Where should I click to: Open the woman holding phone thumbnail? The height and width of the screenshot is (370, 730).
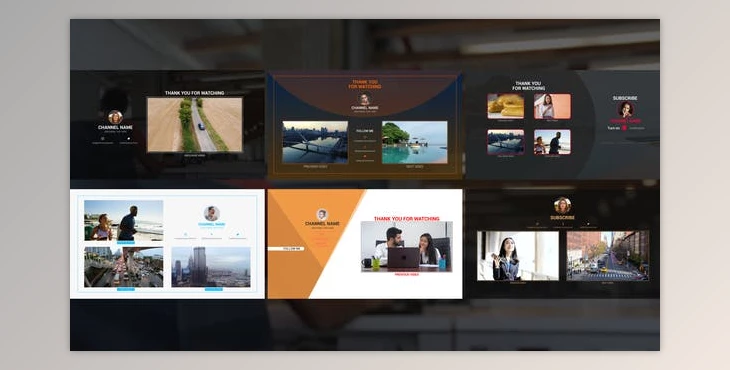(x=518, y=256)
